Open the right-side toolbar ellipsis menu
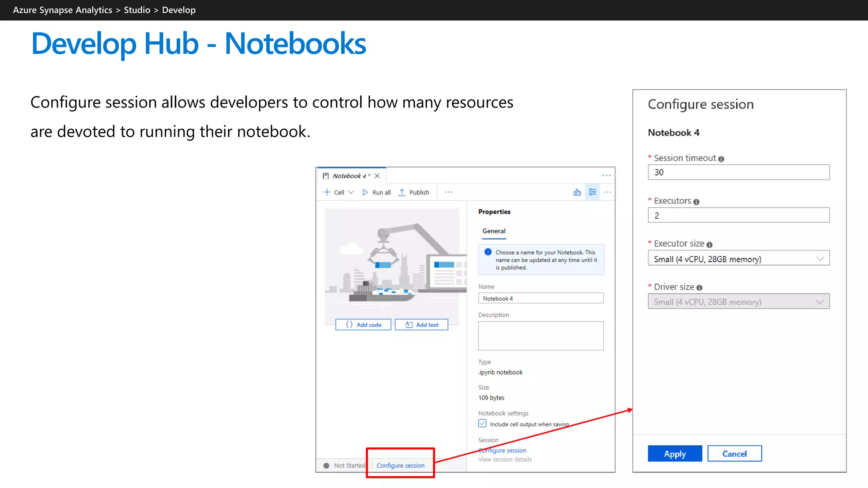 click(607, 192)
